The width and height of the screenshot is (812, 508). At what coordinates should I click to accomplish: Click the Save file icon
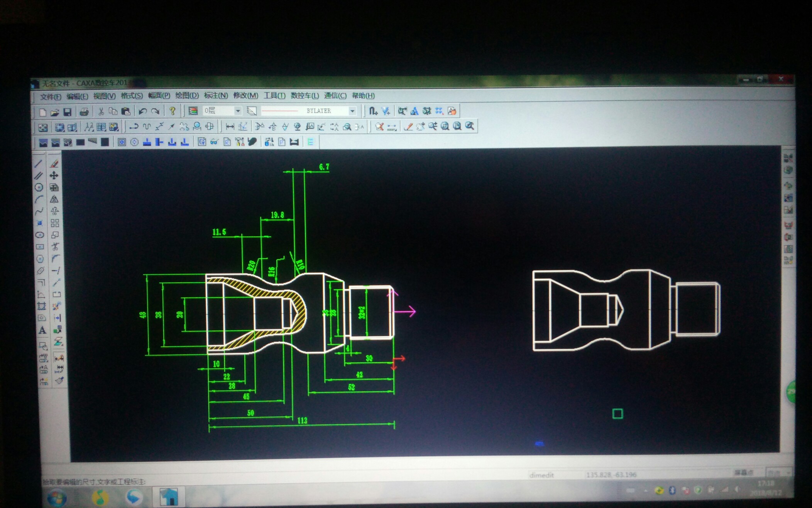point(68,112)
